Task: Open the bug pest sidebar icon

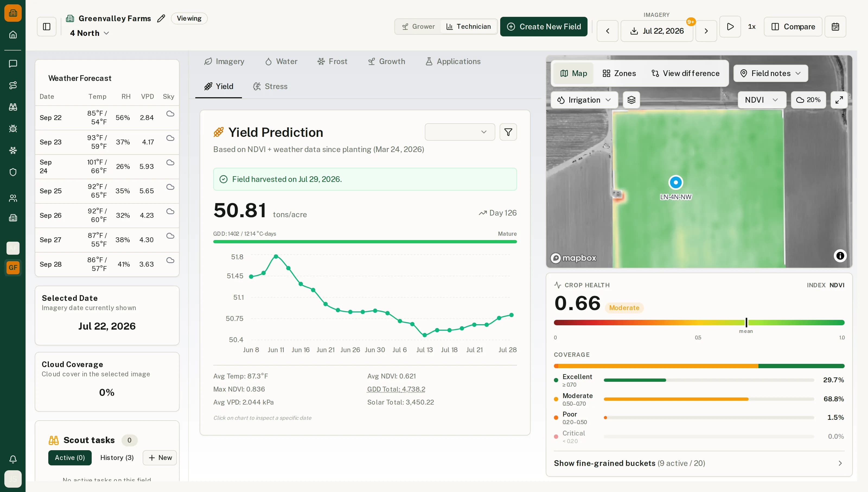Action: pos(13,128)
